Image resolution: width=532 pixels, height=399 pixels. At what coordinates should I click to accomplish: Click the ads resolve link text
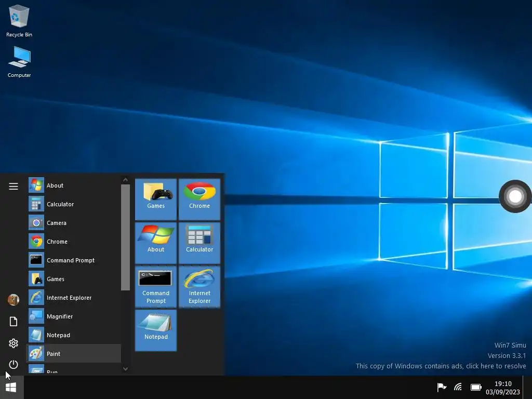(x=441, y=366)
